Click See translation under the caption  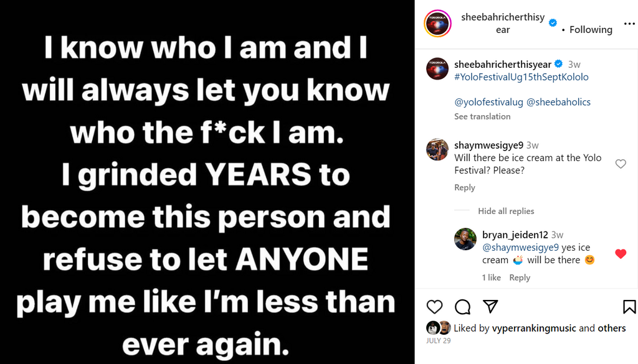point(482,116)
